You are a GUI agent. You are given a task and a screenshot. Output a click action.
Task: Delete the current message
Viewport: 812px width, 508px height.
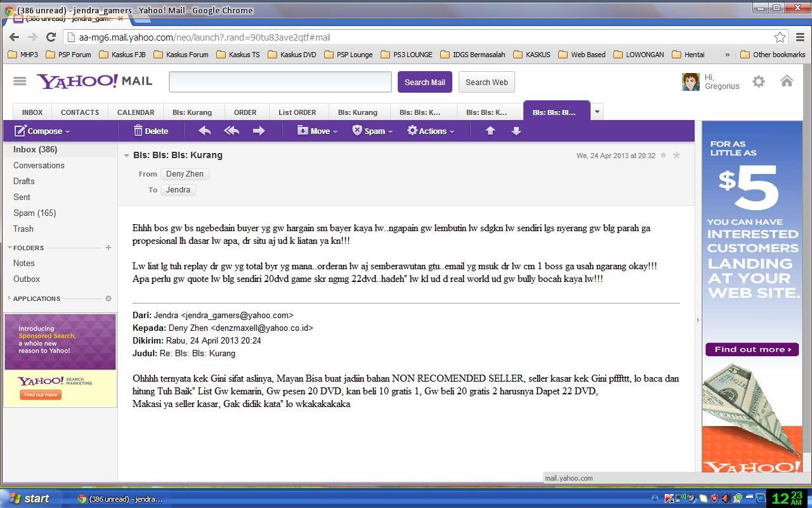(x=150, y=131)
